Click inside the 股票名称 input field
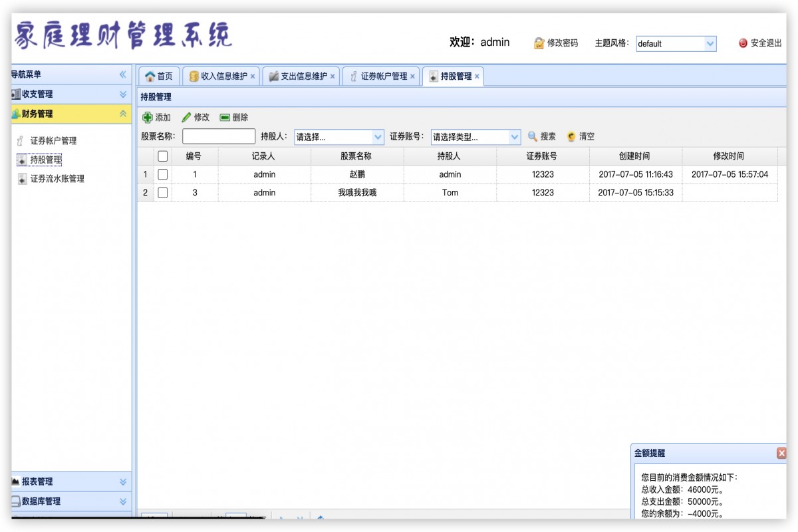This screenshot has height=532, width=798. (x=219, y=136)
